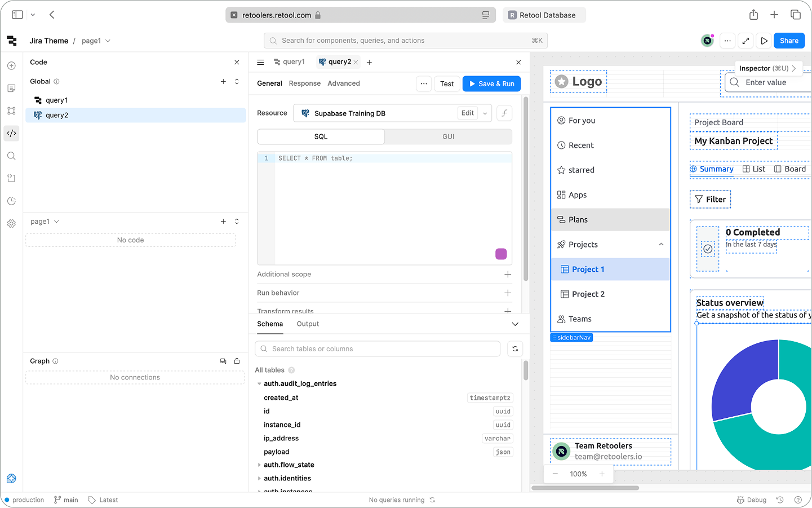Click the AI assistant icon at bottom left
This screenshot has height=508, width=812.
[11, 478]
